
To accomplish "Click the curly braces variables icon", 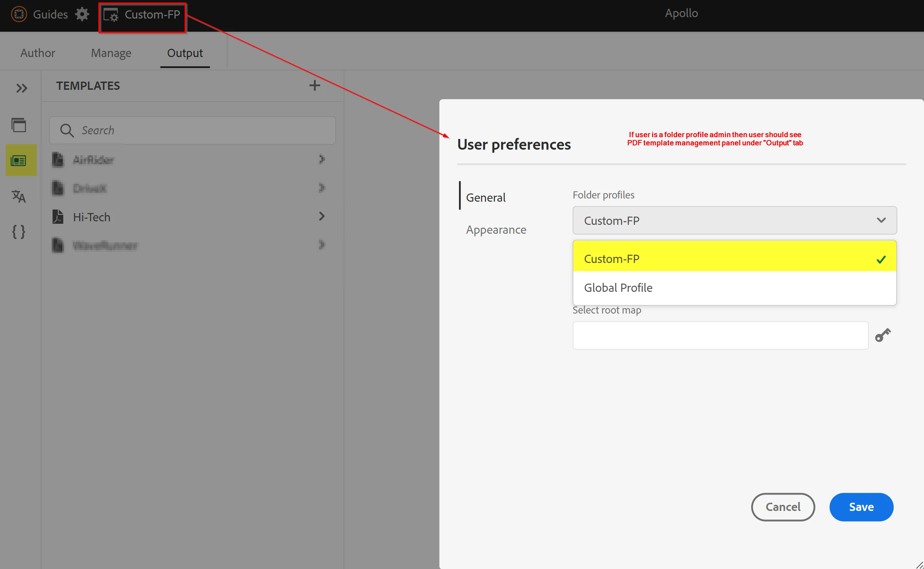I will point(19,232).
